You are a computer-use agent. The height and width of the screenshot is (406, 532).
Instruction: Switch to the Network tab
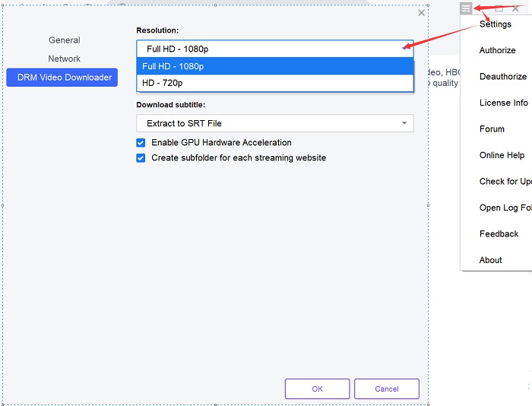pyautogui.click(x=64, y=59)
